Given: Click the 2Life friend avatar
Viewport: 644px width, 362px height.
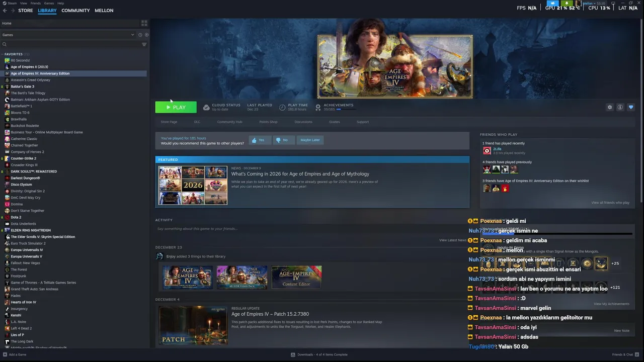Looking at the screenshot, I should (487, 150).
